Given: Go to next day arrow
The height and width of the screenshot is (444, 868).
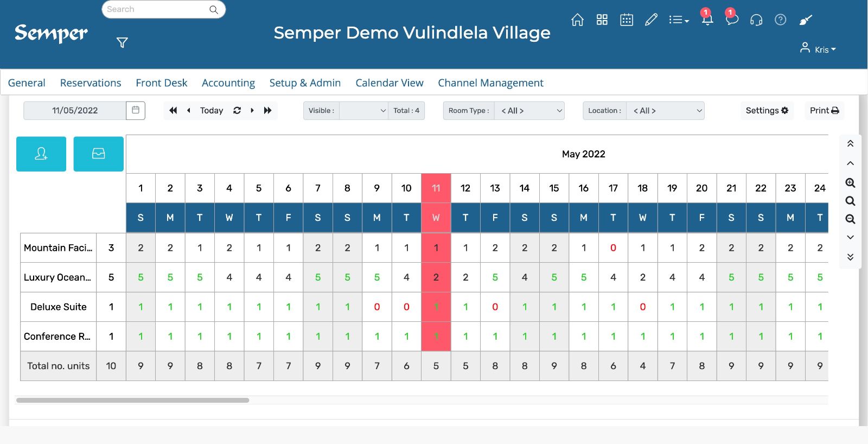Looking at the screenshot, I should [x=252, y=110].
